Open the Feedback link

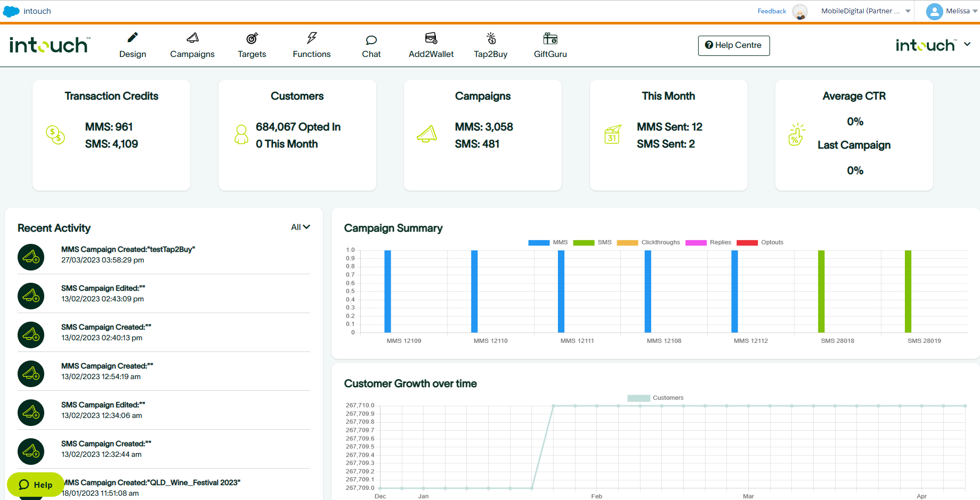(x=771, y=11)
